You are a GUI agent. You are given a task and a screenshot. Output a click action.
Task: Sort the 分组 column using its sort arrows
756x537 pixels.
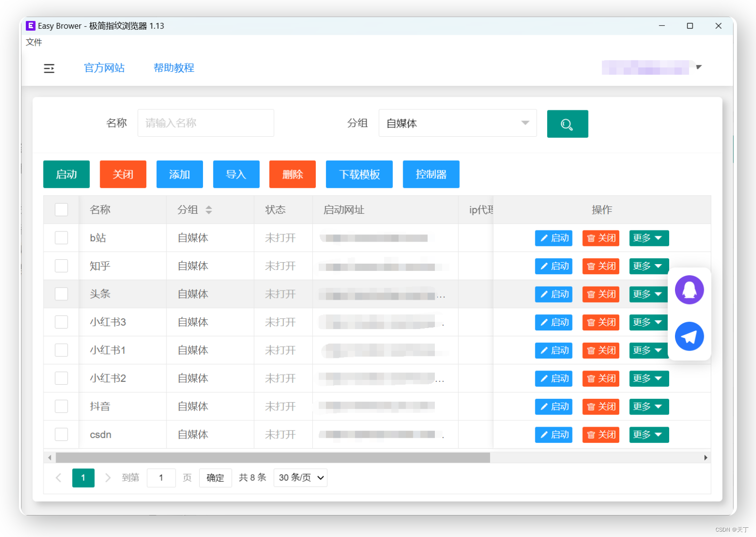point(209,209)
